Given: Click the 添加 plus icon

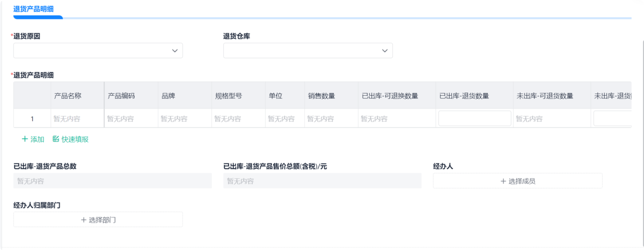Looking at the screenshot, I should tap(25, 139).
